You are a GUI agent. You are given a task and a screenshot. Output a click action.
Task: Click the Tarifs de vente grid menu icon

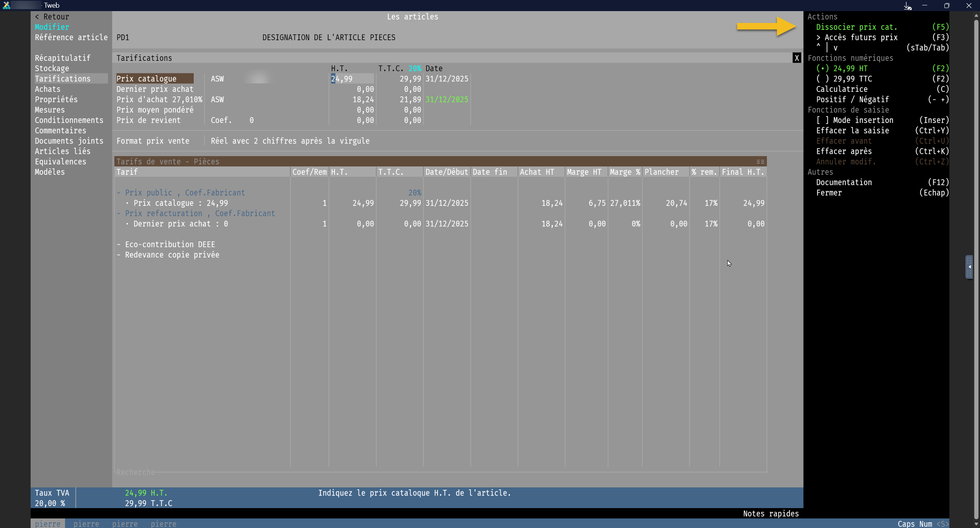pyautogui.click(x=760, y=162)
